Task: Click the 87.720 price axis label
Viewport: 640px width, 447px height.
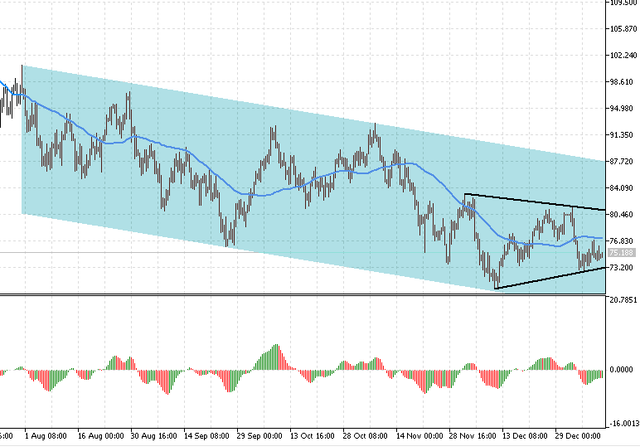Action: click(x=622, y=162)
